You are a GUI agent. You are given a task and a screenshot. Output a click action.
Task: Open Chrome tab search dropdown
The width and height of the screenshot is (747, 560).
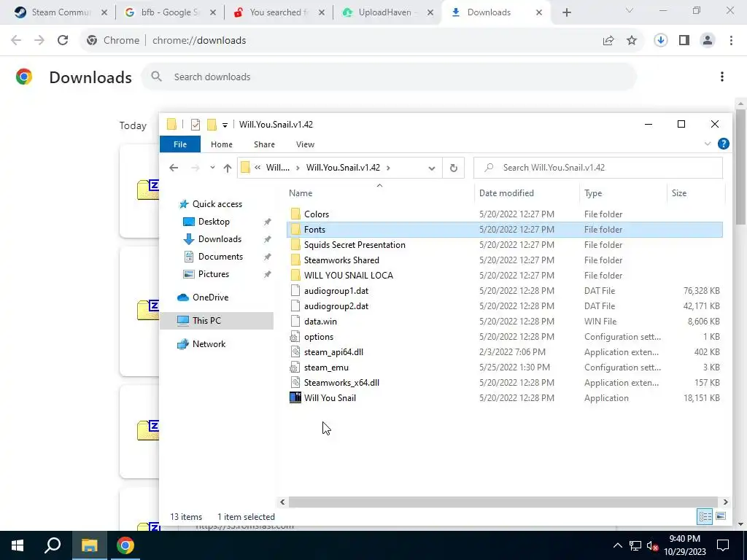coord(630,10)
